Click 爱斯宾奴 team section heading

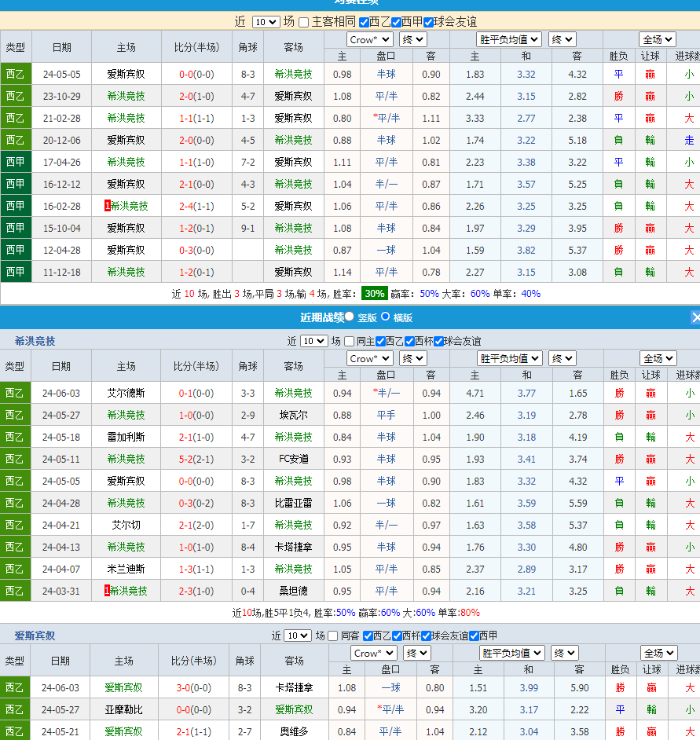tap(35, 636)
